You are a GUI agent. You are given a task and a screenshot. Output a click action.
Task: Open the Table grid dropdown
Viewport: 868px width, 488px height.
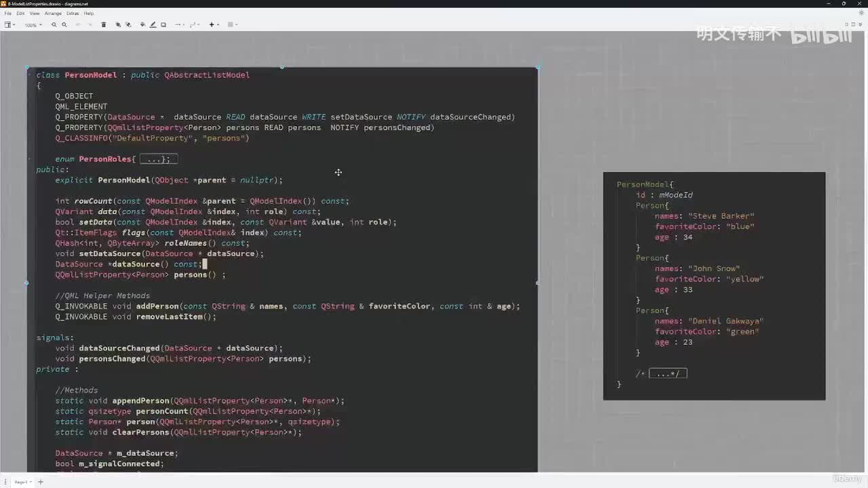[232, 25]
